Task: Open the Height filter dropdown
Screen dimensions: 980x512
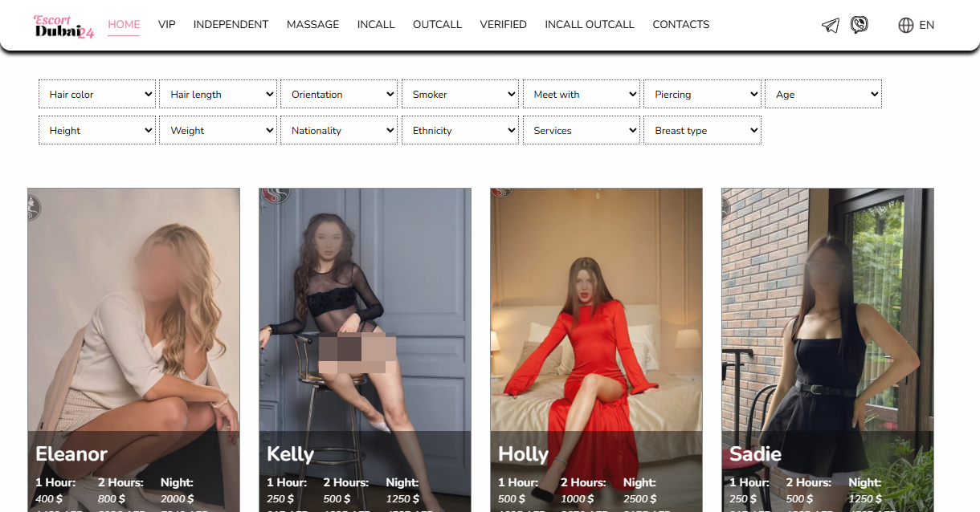Action: pyautogui.click(x=97, y=130)
